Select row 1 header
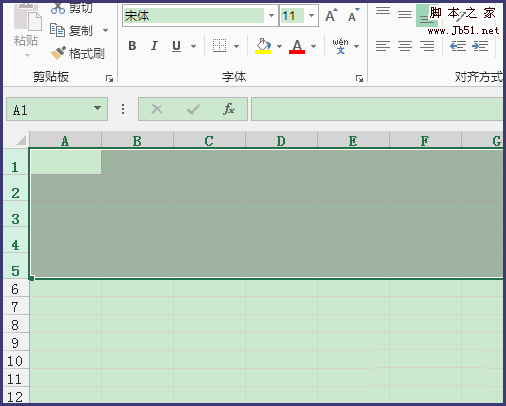The image size is (506, 406). 15,162
